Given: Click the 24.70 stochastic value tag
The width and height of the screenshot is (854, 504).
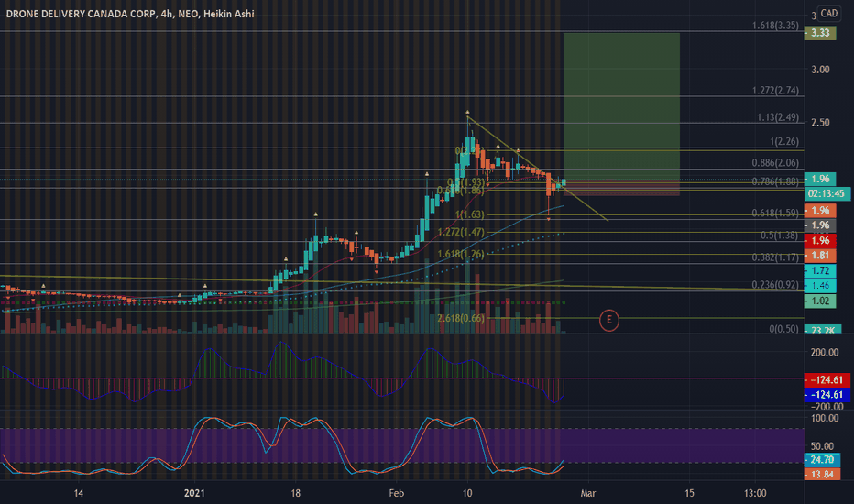Looking at the screenshot, I should (x=821, y=459).
